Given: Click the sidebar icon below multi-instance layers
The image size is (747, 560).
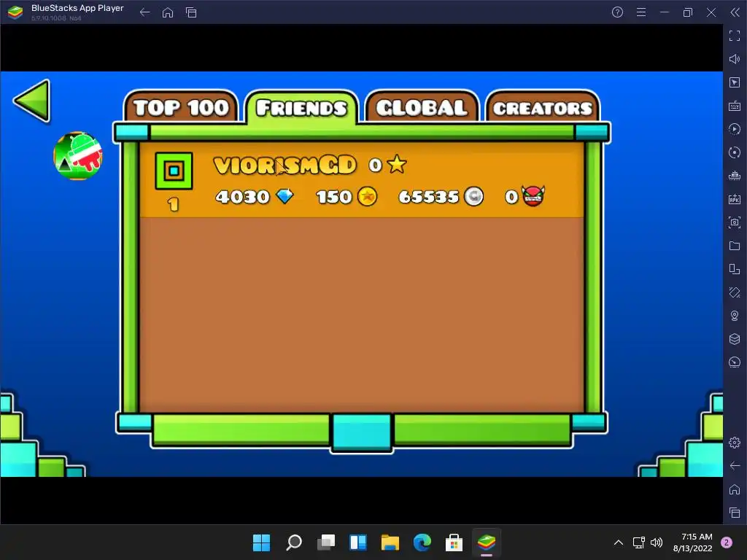Looking at the screenshot, I should click(735, 362).
